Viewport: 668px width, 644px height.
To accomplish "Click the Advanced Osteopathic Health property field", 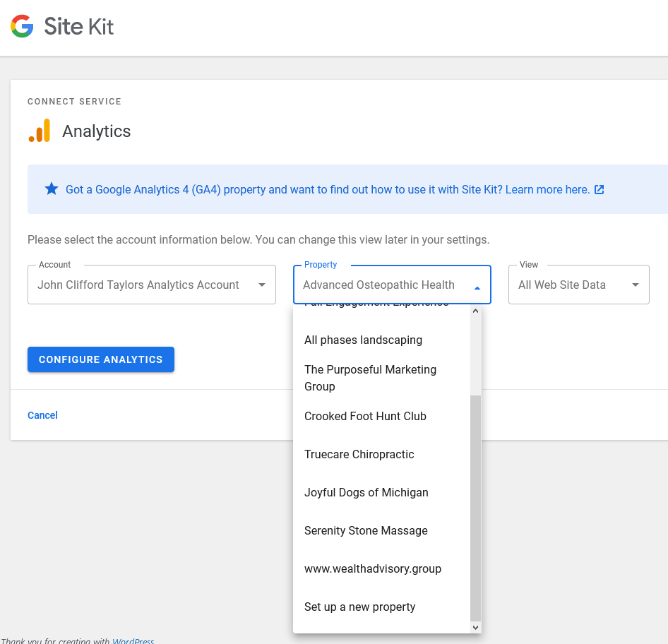I will point(392,285).
